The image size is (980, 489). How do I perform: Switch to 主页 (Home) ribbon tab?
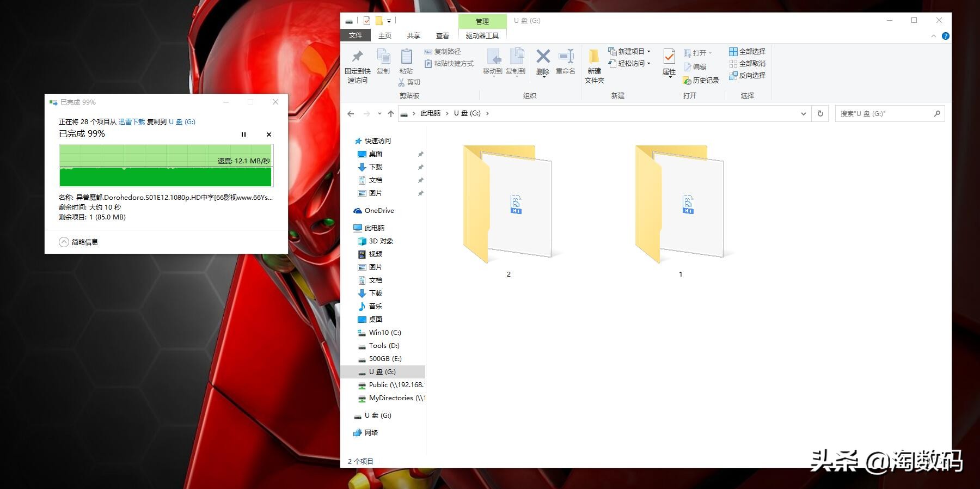pyautogui.click(x=385, y=36)
